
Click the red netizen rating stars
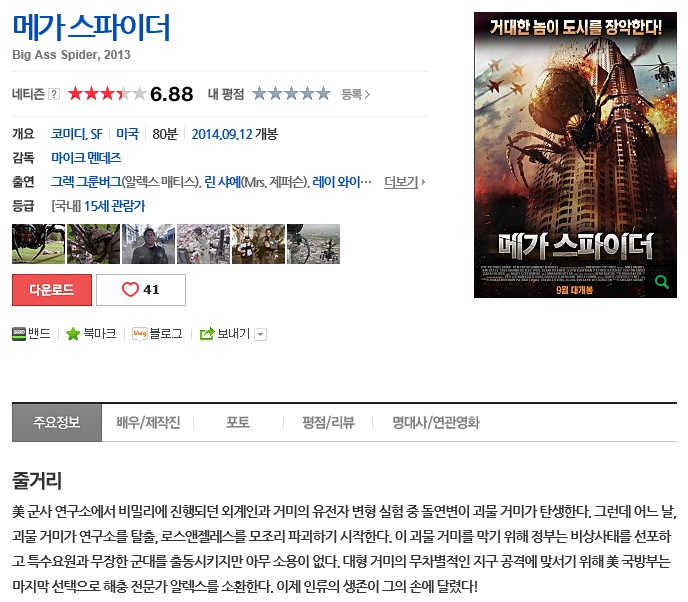pos(107,93)
